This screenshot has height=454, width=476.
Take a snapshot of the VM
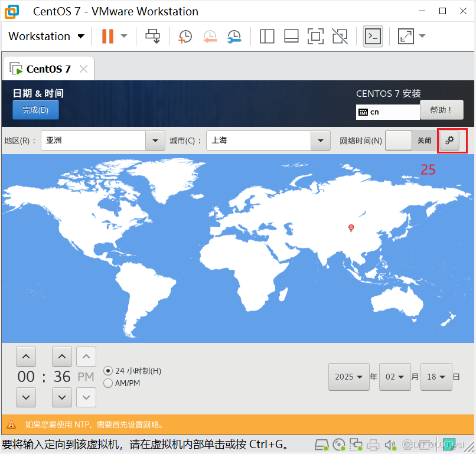click(x=185, y=37)
